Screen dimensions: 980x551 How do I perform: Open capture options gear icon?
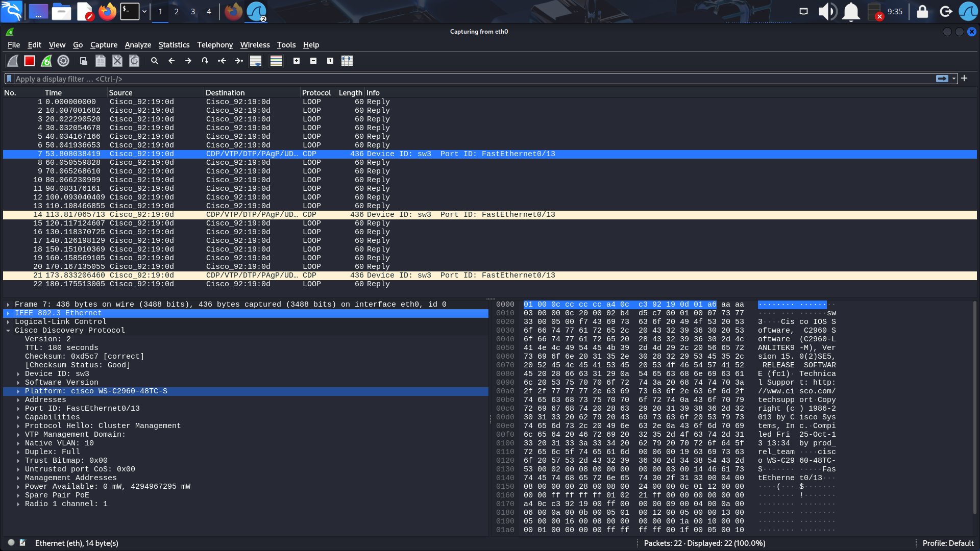pyautogui.click(x=63, y=61)
